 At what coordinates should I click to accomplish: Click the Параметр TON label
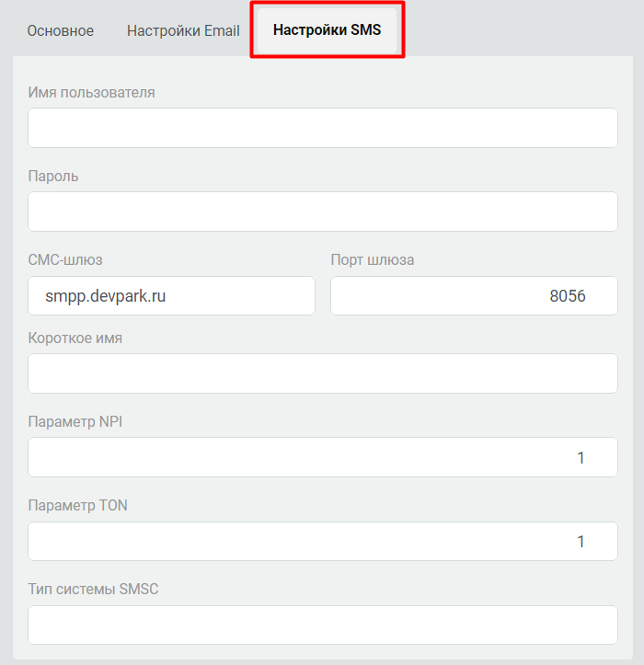[77, 505]
